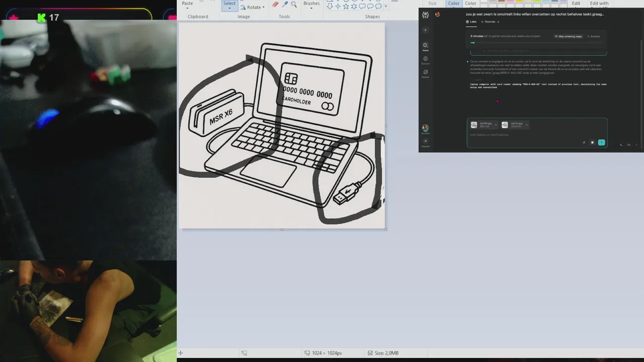The height and width of the screenshot is (362, 644).
Task: Click the Perplexity logo icon
Action: (x=426, y=15)
